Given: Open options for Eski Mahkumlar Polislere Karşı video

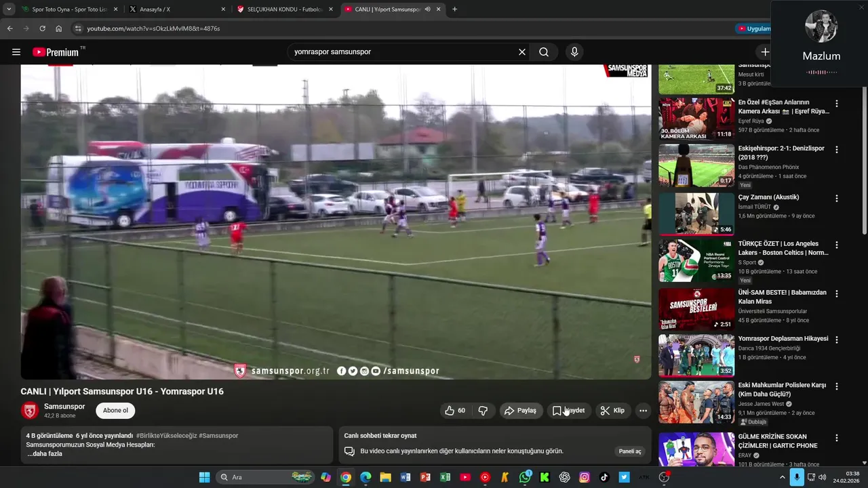Looking at the screenshot, I should pyautogui.click(x=837, y=386).
